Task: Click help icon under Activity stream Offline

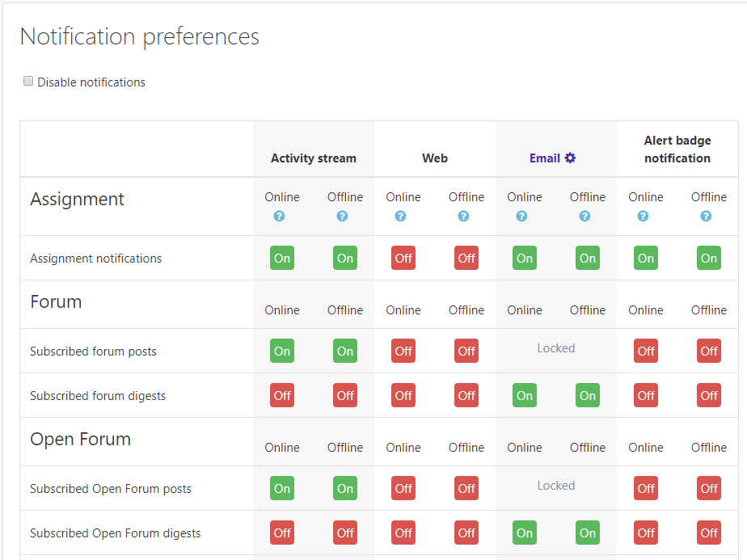Action: pyautogui.click(x=342, y=217)
